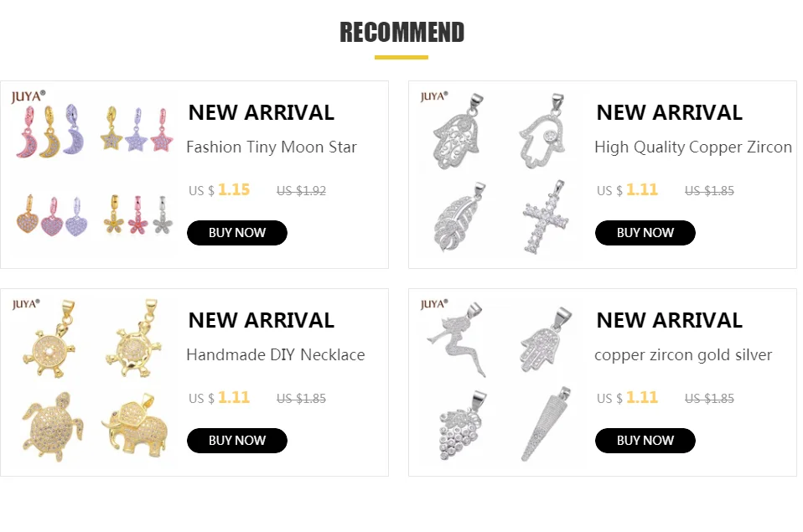The image size is (803, 532).
Task: Open the copper zircon gold silver title link
Action: click(x=683, y=355)
